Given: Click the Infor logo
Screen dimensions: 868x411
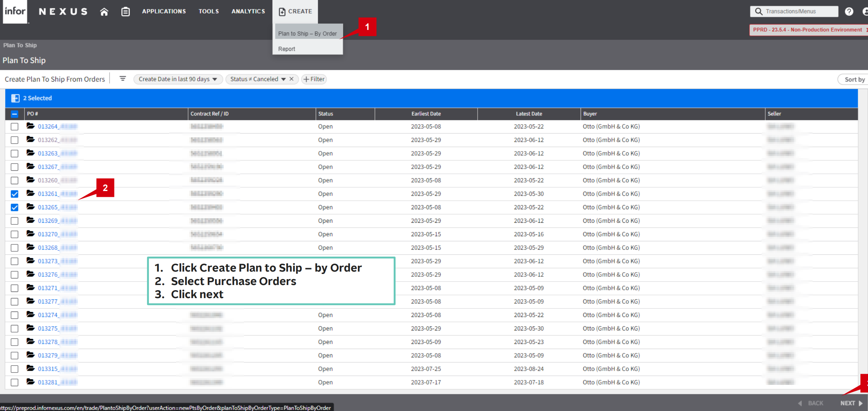Looking at the screenshot, I should point(15,11).
